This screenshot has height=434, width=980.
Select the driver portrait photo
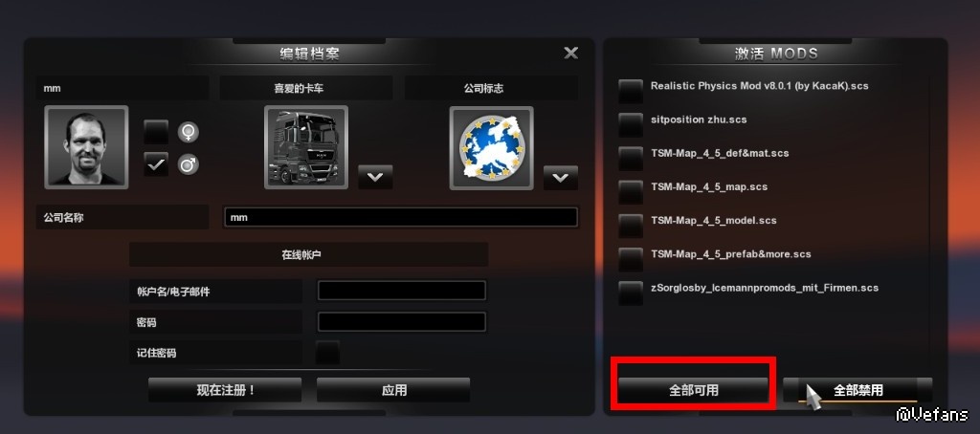(x=86, y=147)
